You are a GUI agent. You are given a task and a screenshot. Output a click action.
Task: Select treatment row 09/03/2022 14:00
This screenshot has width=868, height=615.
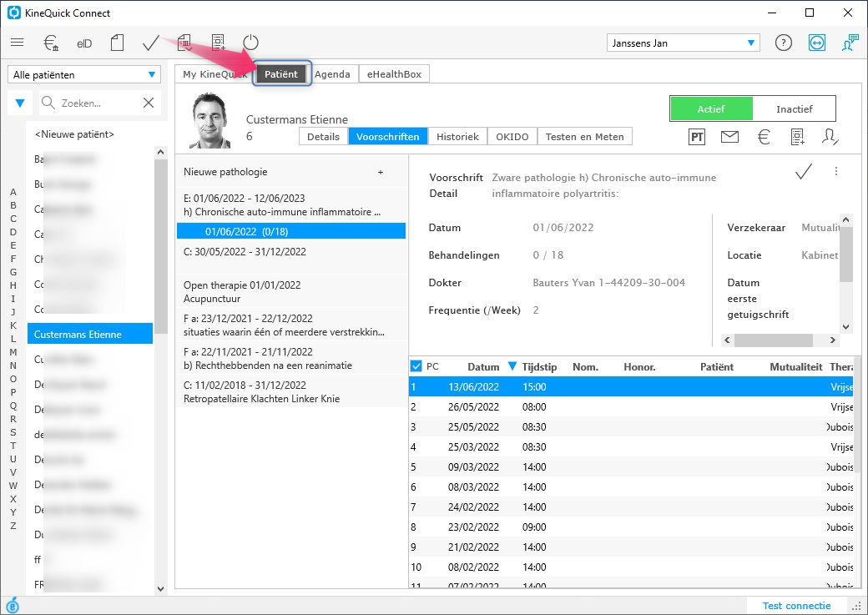(x=631, y=466)
